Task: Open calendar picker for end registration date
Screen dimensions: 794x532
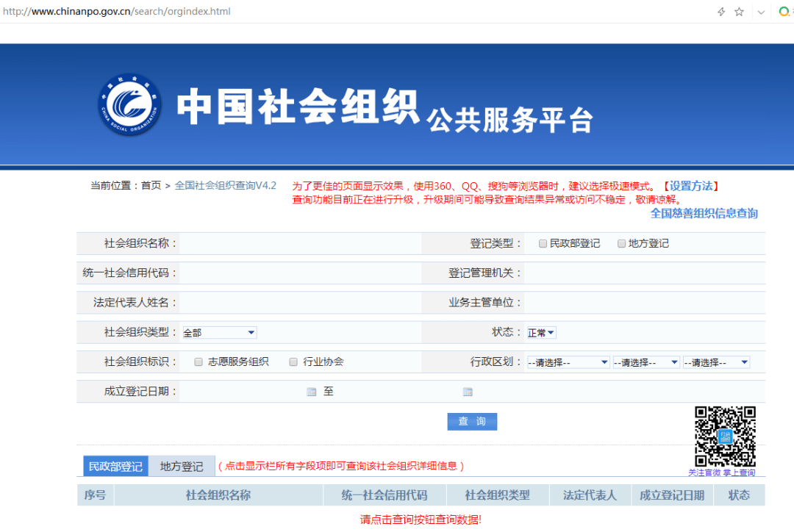Action: (x=468, y=392)
